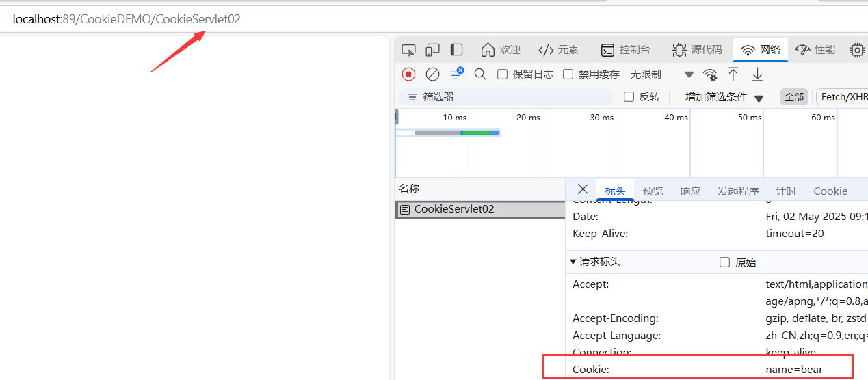This screenshot has width=868, height=380.
Task: Open 增加筛选条件 more filters dropdown
Action: coord(724,97)
